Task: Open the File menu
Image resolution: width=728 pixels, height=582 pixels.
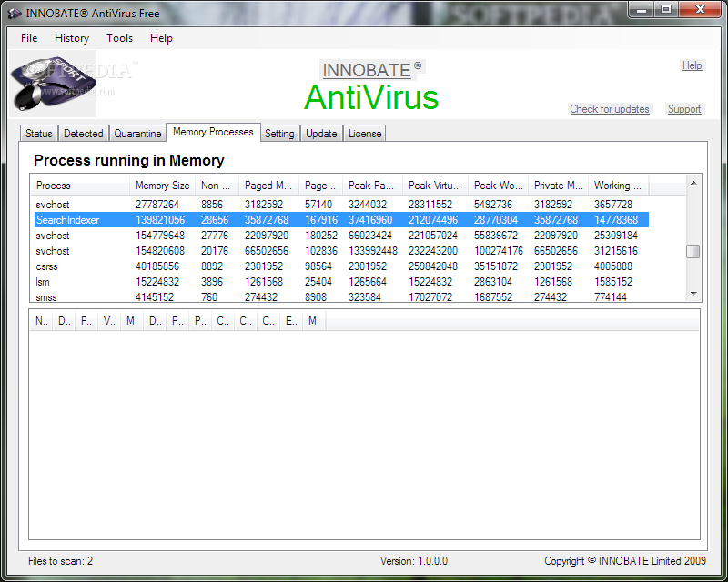Action: point(29,38)
